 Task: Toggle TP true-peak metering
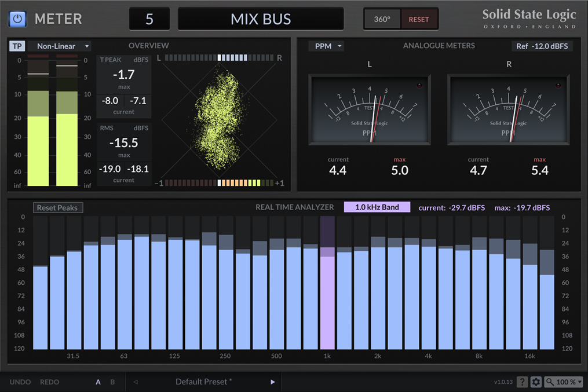coord(17,46)
